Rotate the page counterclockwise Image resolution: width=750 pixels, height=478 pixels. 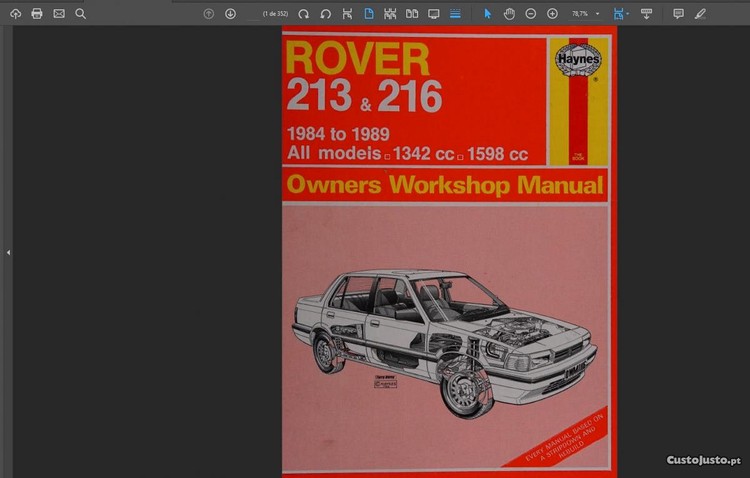point(325,14)
